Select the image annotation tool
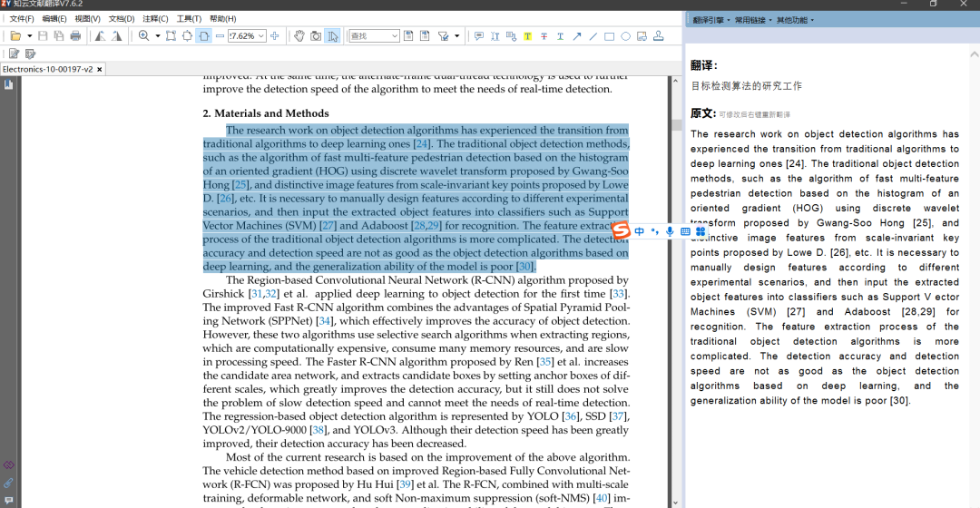This screenshot has width=980, height=508. click(642, 36)
